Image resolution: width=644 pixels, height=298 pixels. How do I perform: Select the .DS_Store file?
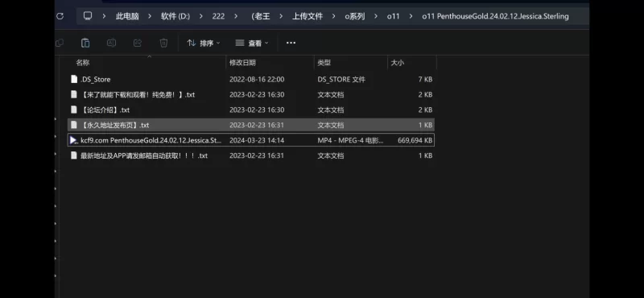point(251,79)
